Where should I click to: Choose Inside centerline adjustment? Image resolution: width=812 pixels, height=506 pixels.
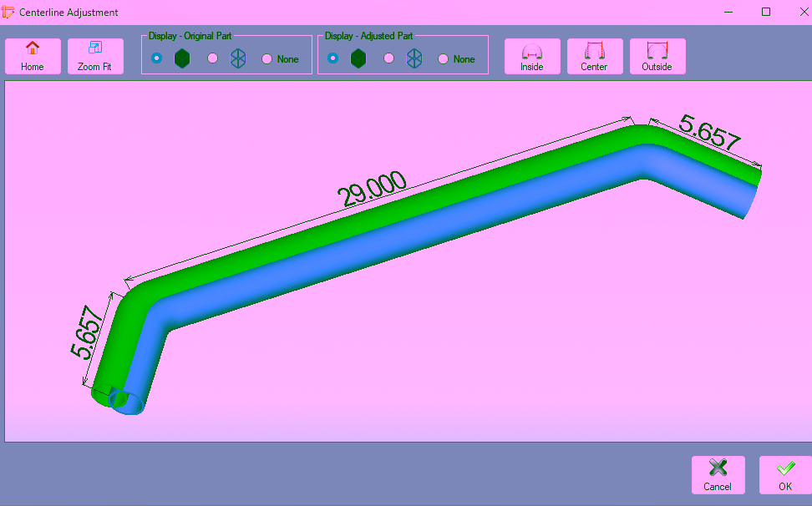532,56
